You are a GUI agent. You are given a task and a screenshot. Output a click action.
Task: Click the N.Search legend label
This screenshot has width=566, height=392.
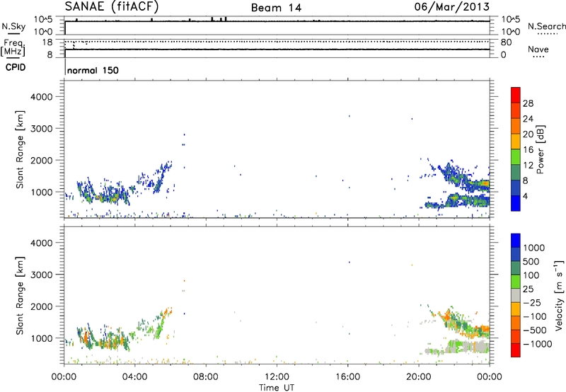546,26
